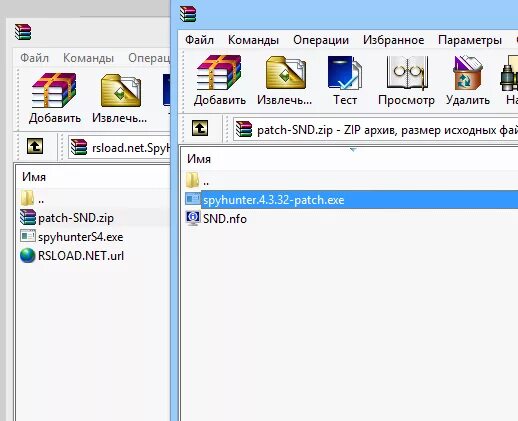Select RSLOAD.NET.url file name
Viewport: 518px width, 421px height.
pyautogui.click(x=81, y=256)
